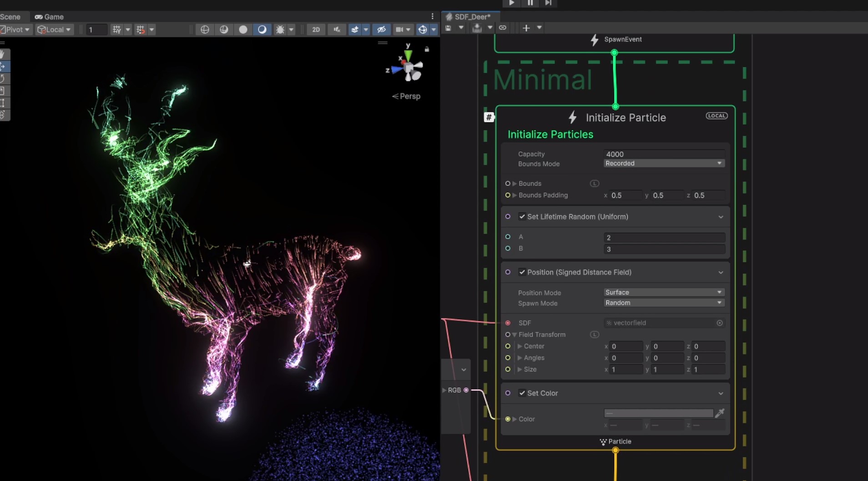The image size is (868, 481).
Task: Click the attach link icon
Action: (502, 28)
